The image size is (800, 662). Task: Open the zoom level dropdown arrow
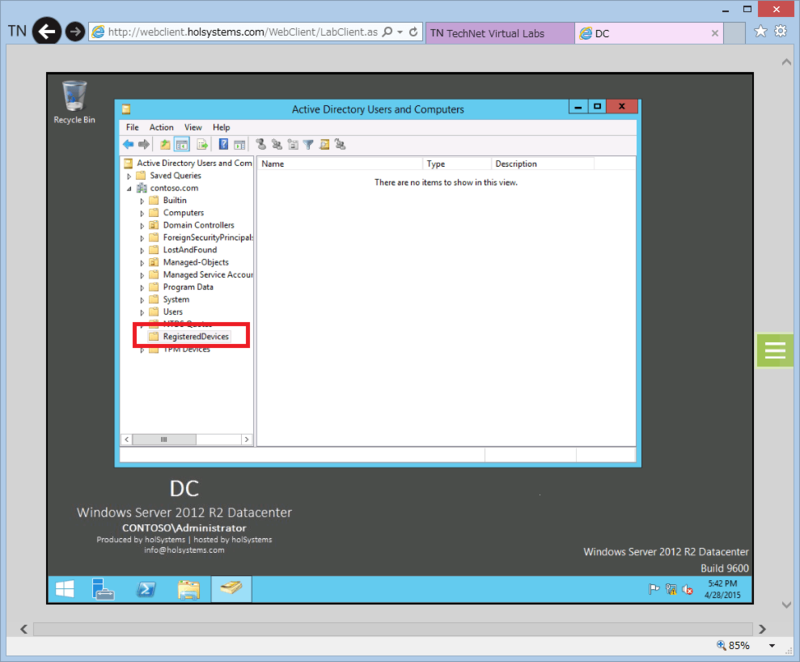click(x=772, y=646)
